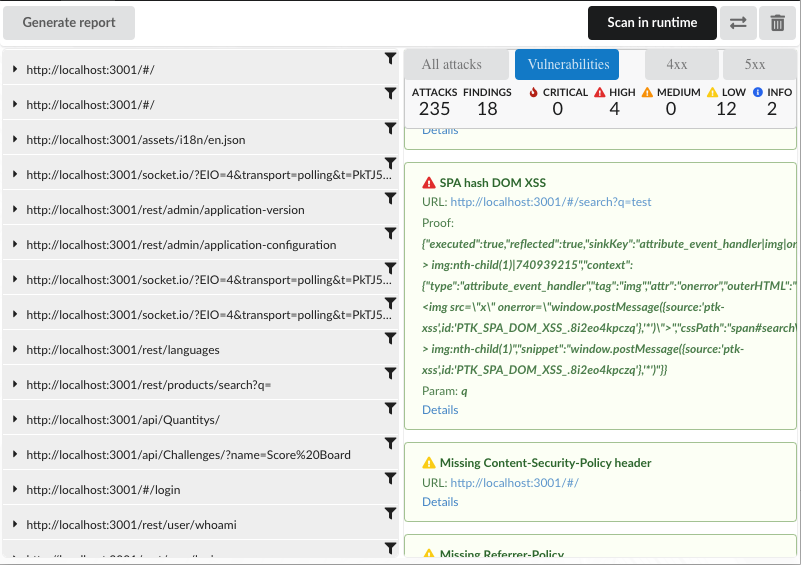Click the swap arrows icon in toolbar

(738, 23)
